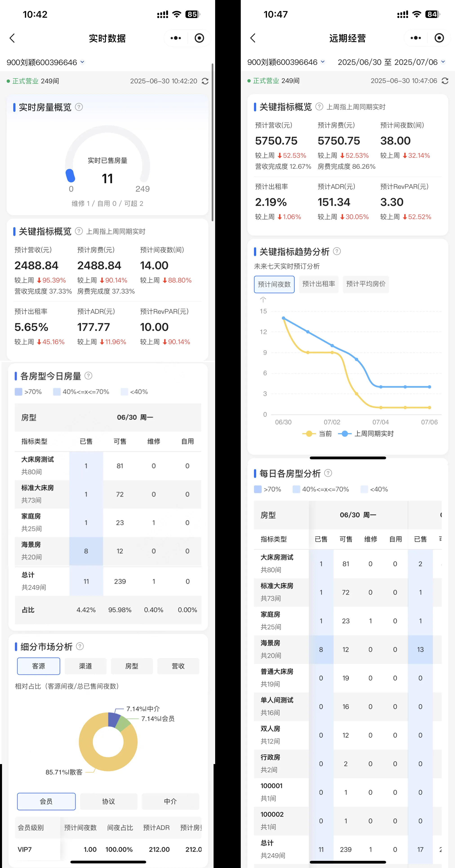Viewport: 455px width, 868px height.
Task: Expand the hotel selector 900刘颖600396646 on 实时数据
Action: (x=45, y=62)
